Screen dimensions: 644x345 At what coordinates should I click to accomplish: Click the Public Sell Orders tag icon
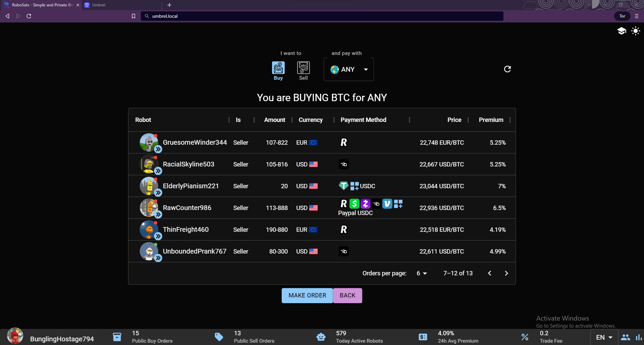[219, 337]
